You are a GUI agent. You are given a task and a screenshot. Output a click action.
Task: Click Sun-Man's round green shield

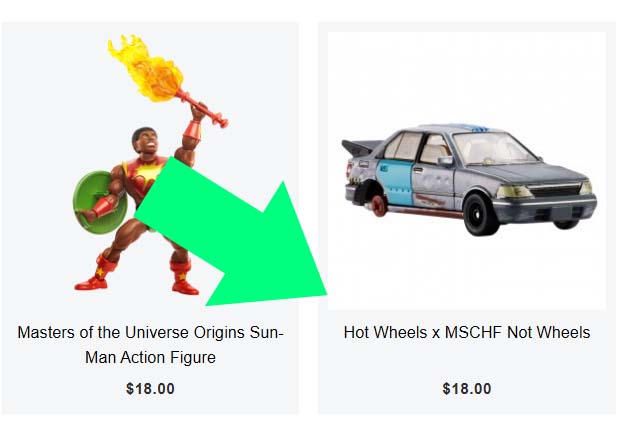click(98, 202)
